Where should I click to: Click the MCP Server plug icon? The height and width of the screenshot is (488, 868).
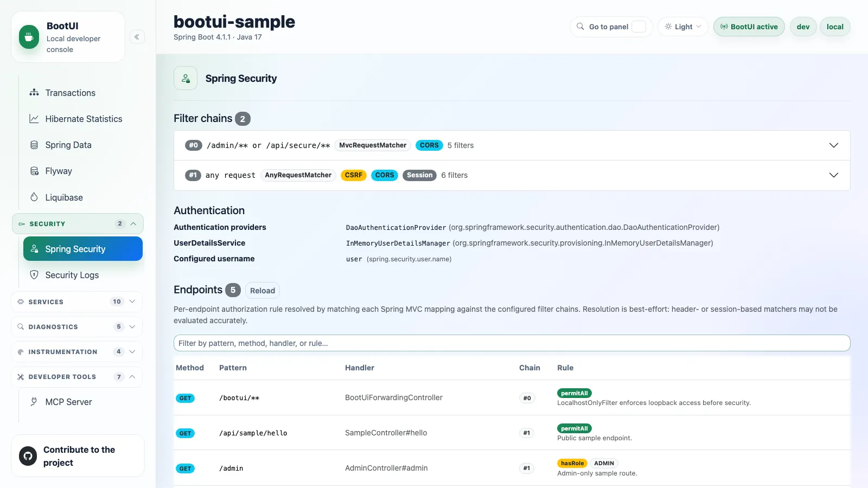34,402
